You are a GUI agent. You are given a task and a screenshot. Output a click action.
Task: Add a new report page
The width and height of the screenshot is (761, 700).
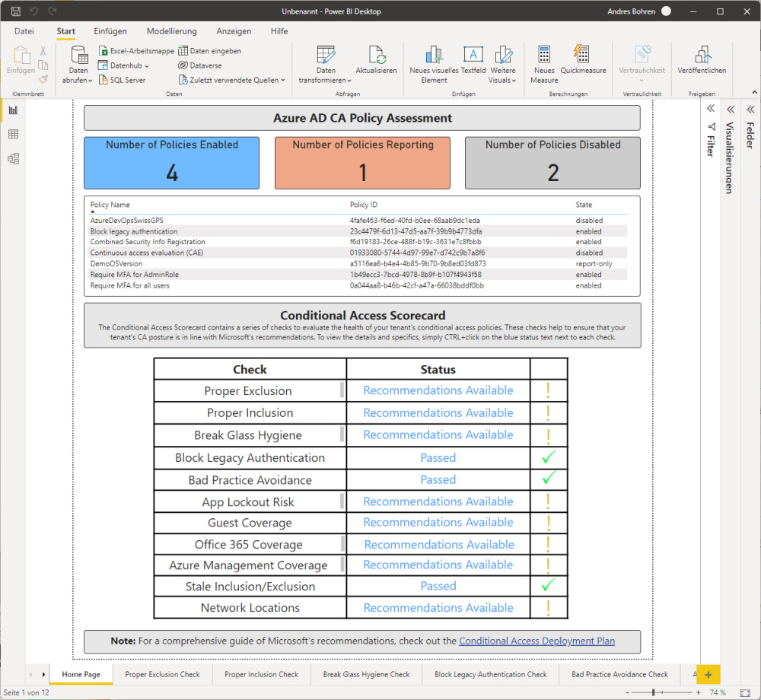coord(708,674)
